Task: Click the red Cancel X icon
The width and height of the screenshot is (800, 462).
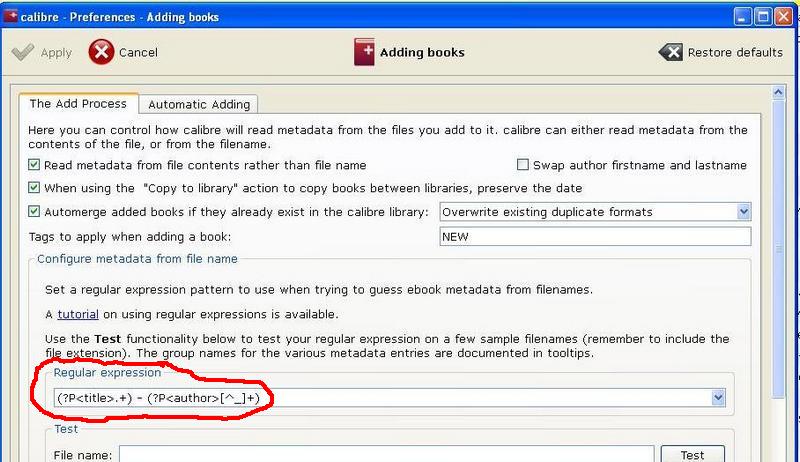Action: click(101, 52)
